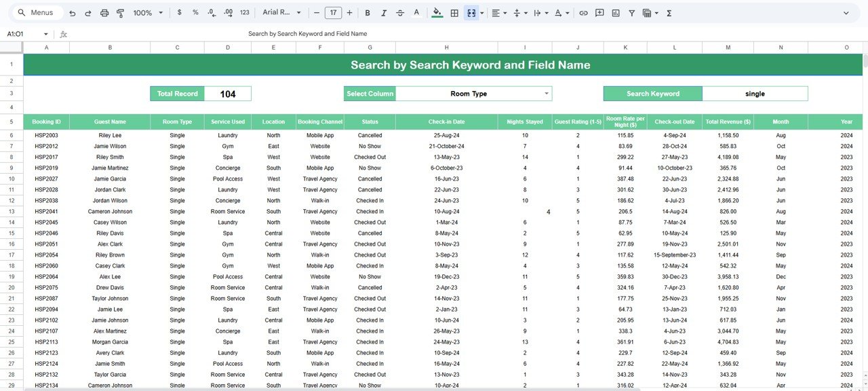The height and width of the screenshot is (391, 868).
Task: Click the Print icon in the toolbar
Action: tap(104, 13)
